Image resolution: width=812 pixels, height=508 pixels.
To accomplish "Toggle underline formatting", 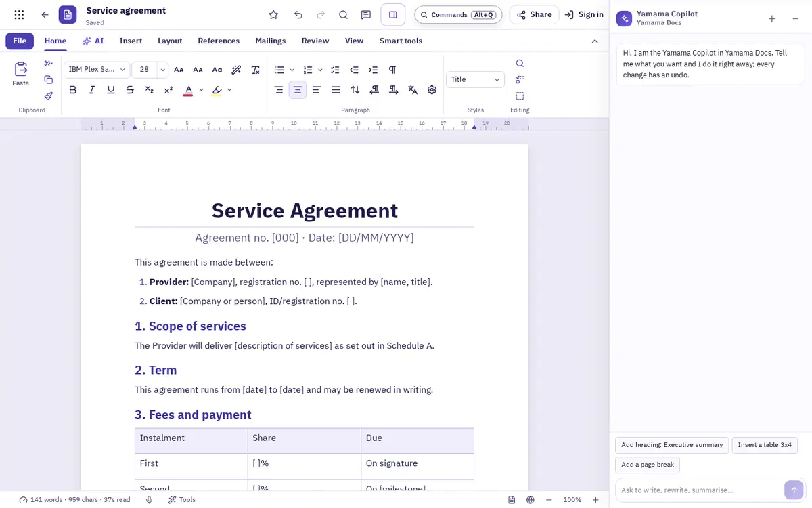I will tap(111, 89).
